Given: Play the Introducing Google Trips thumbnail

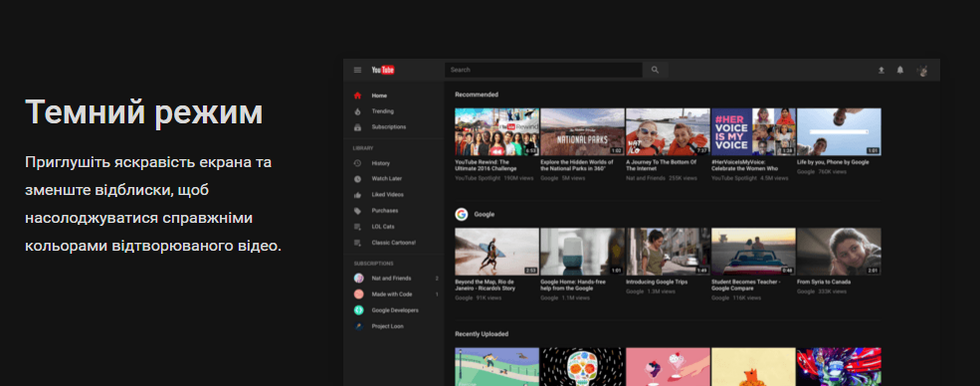Looking at the screenshot, I should (x=668, y=252).
